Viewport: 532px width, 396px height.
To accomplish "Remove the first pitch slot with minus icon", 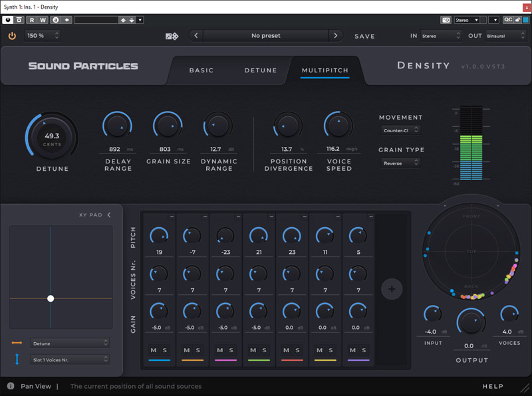I will click(171, 217).
